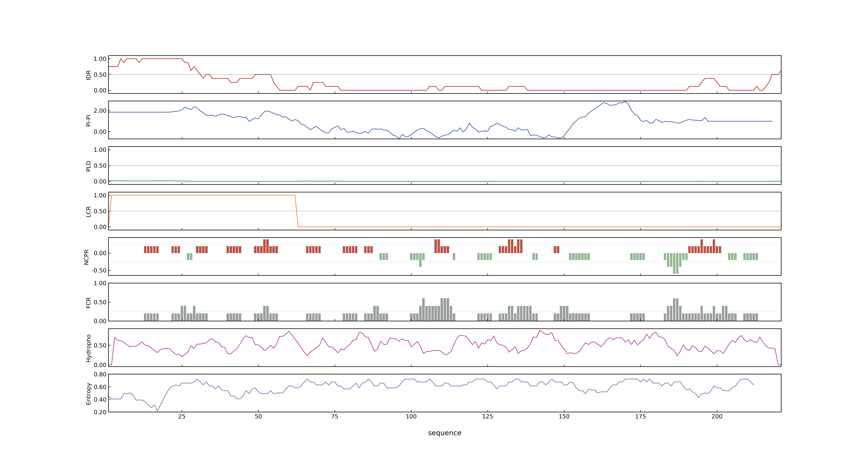The image size is (868, 463).
Task: Click the 1.00 tick on FCR axis
Action: (x=100, y=283)
